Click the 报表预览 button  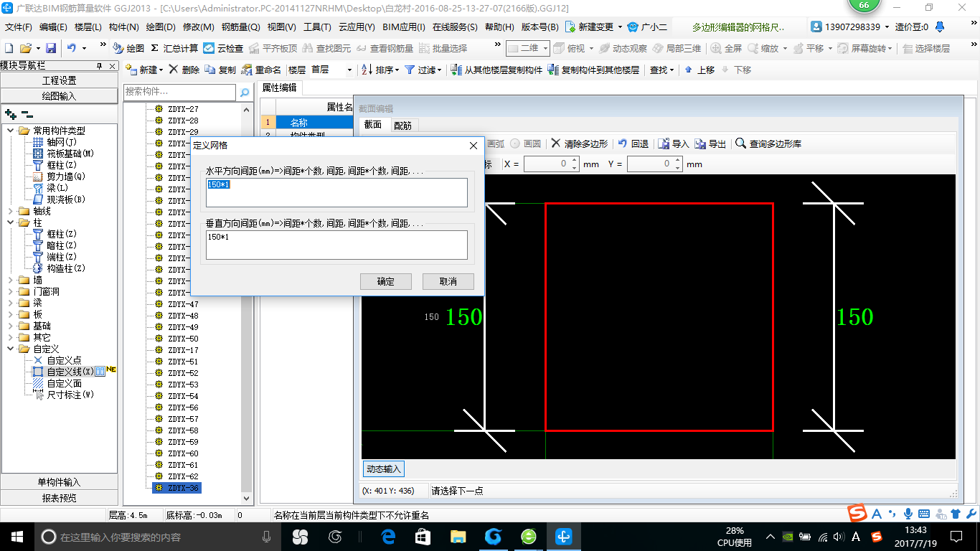59,498
